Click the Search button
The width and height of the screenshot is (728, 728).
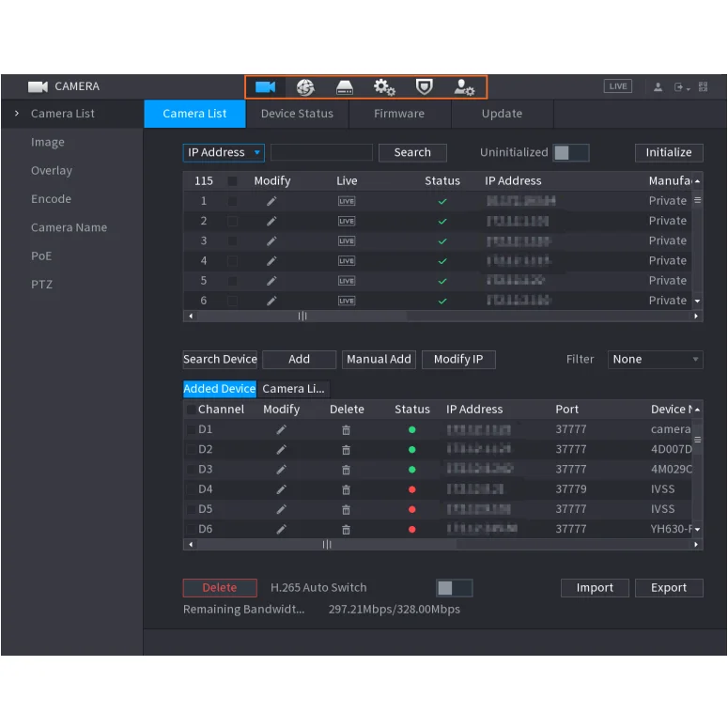pos(412,153)
